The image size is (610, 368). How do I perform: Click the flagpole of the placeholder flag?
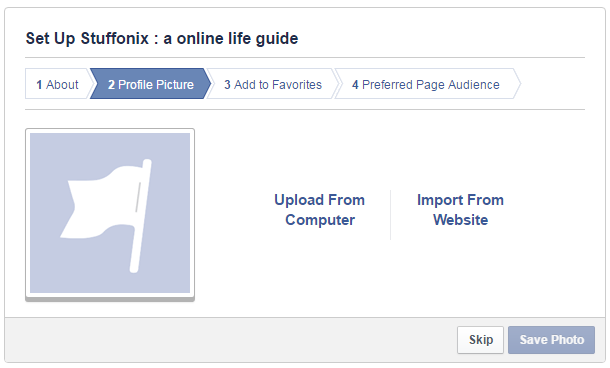click(140, 216)
